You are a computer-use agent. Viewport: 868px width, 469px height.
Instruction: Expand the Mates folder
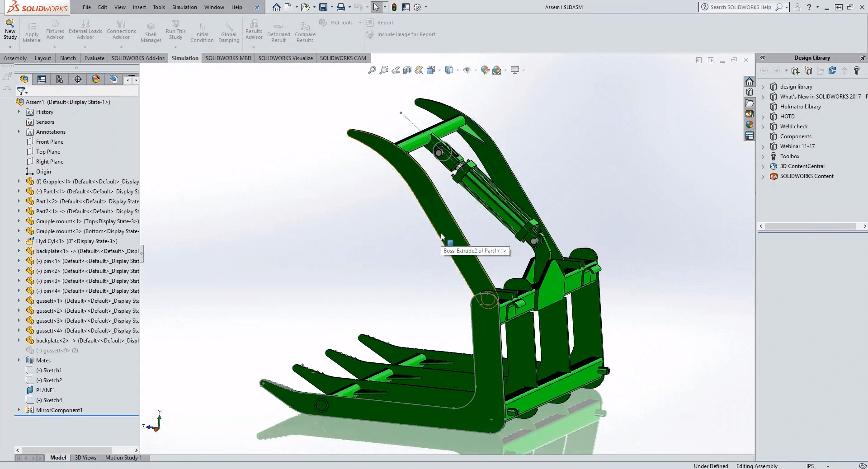pyautogui.click(x=18, y=360)
